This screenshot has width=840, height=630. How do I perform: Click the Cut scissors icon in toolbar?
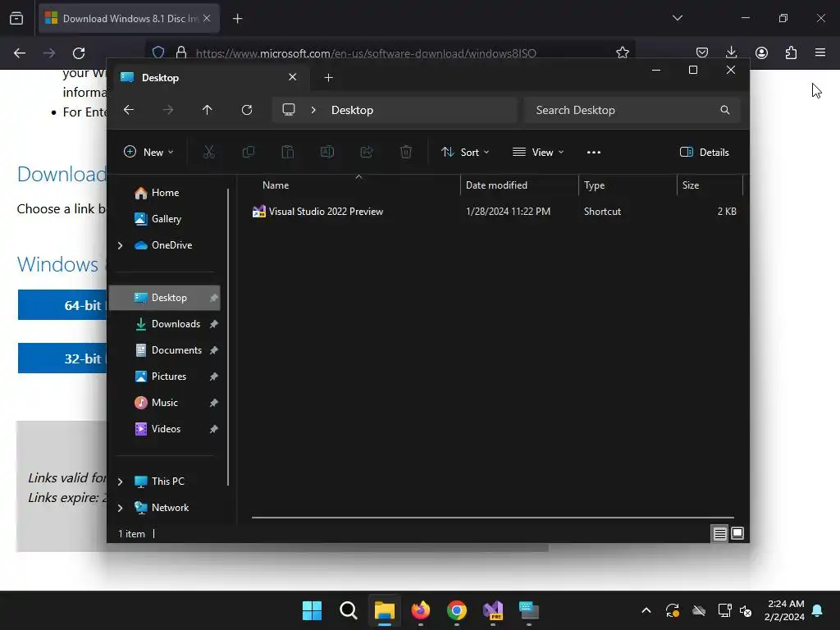pyautogui.click(x=209, y=152)
